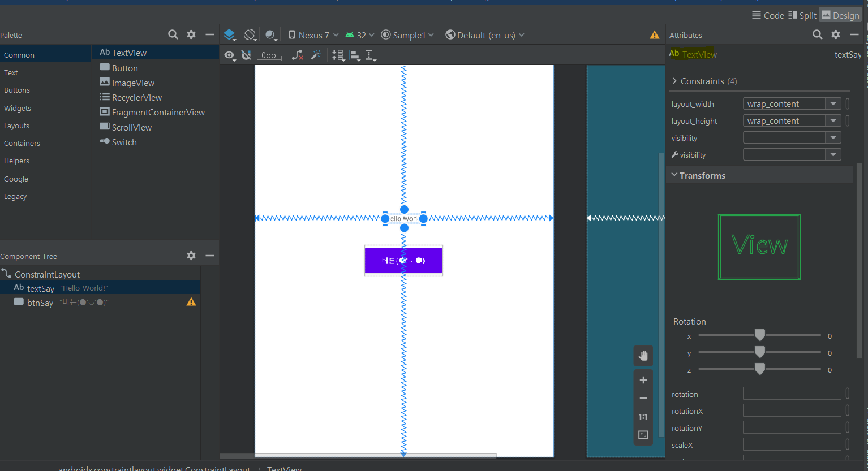Show layout warnings from the toolbar warning icon
Viewport: 868px width, 471px height.
655,35
